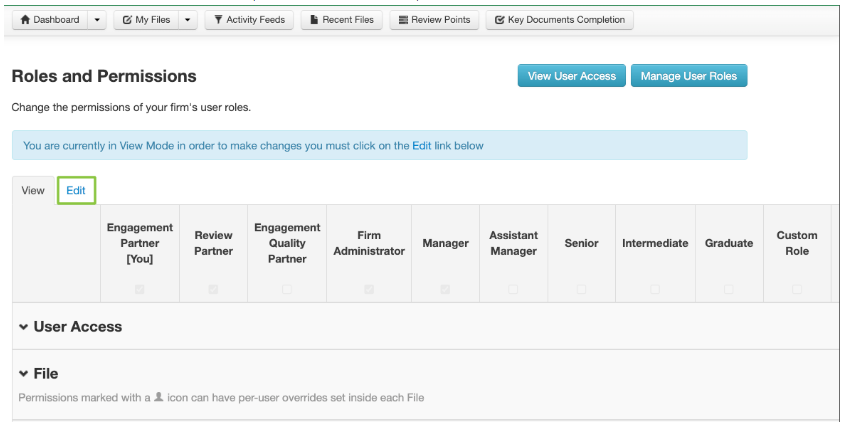Expand the User Access section
The height and width of the screenshot is (426, 845).
(x=23, y=327)
